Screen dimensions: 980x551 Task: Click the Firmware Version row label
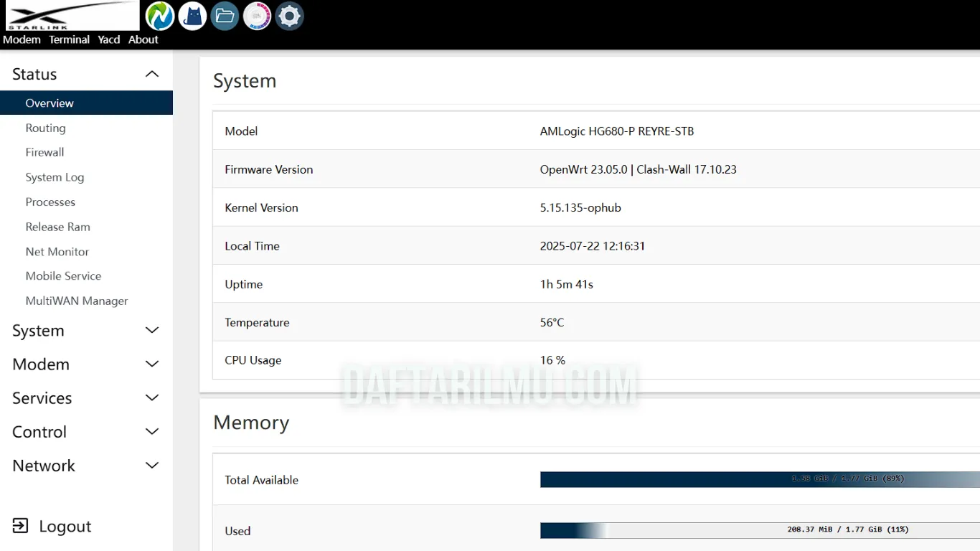coord(269,169)
